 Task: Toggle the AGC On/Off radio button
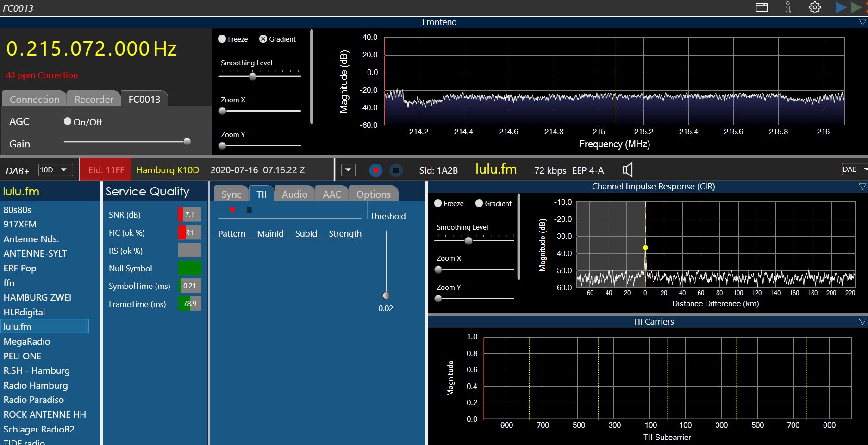(x=68, y=121)
